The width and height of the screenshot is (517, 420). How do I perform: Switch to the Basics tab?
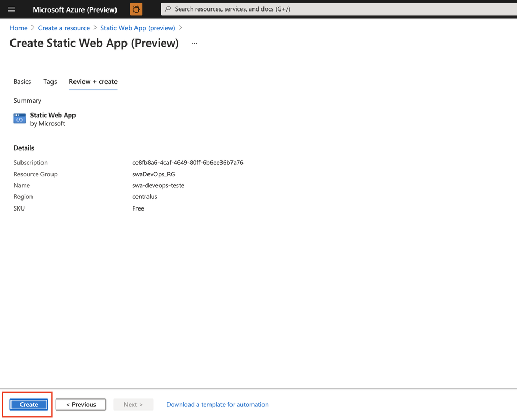(x=22, y=82)
